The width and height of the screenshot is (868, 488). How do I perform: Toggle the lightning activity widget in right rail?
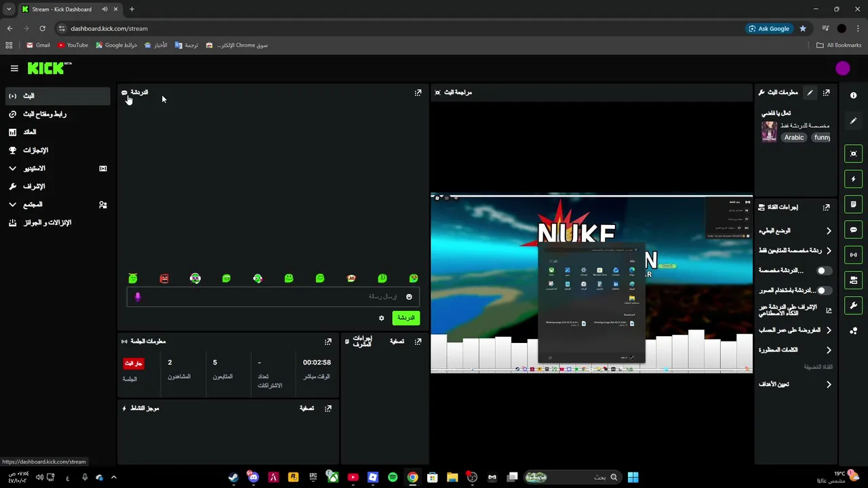click(x=853, y=179)
